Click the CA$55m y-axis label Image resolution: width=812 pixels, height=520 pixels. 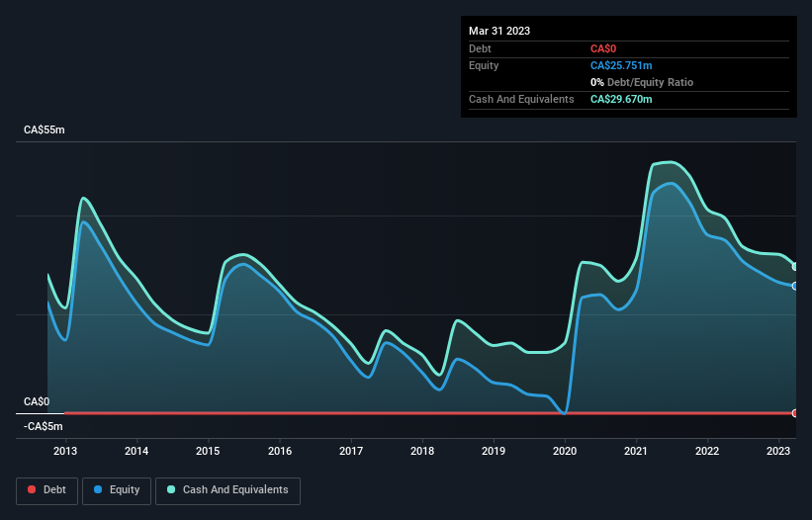tap(45, 130)
